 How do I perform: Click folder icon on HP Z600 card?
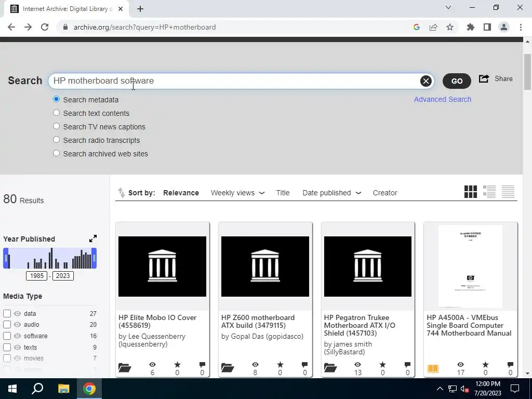(228, 367)
